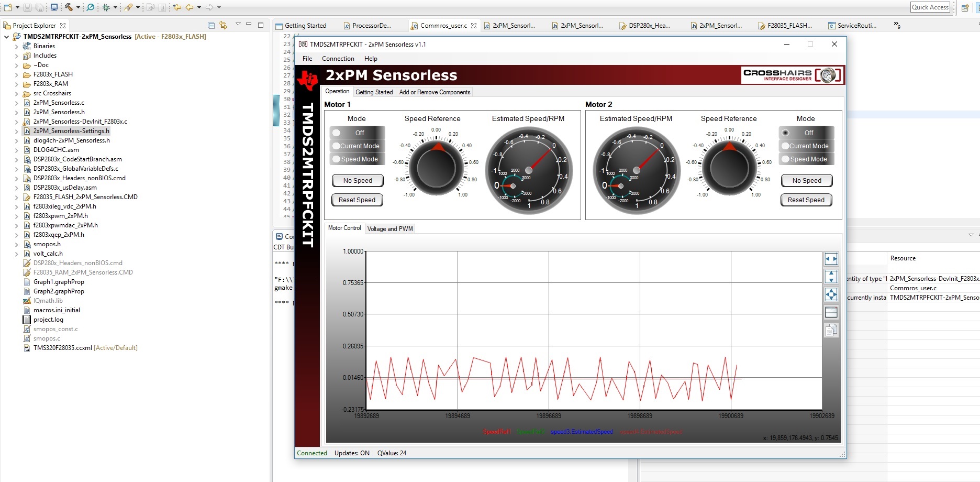The height and width of the screenshot is (482, 980).
Task: Open the Connection menu
Action: pyautogui.click(x=338, y=59)
